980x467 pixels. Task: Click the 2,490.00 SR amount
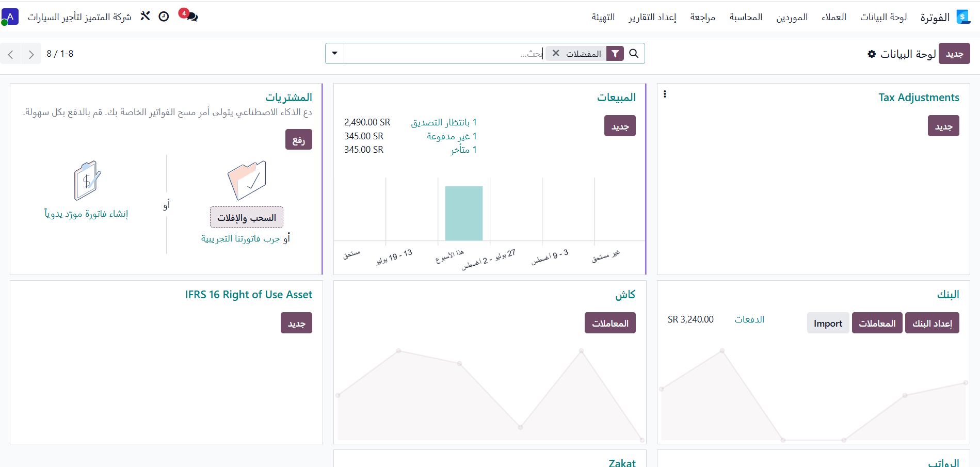[367, 122]
